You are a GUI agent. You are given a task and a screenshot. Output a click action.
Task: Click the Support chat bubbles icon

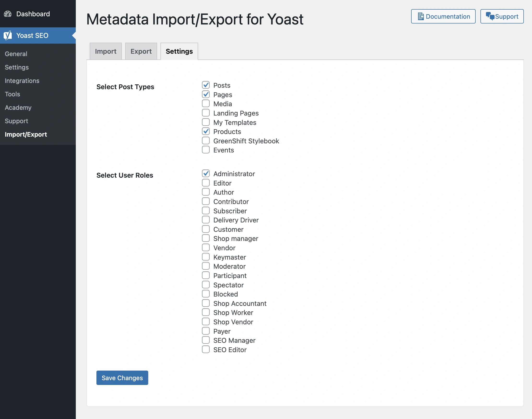[x=490, y=16]
